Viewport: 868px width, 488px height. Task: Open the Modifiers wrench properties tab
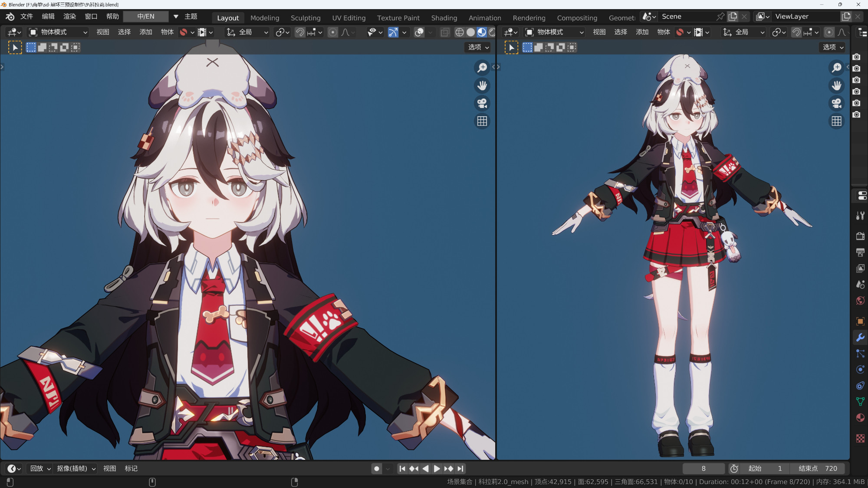[860, 337]
